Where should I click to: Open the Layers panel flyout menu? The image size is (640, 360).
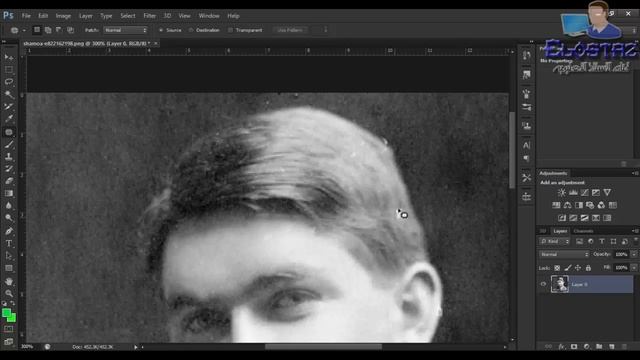pyautogui.click(x=635, y=231)
